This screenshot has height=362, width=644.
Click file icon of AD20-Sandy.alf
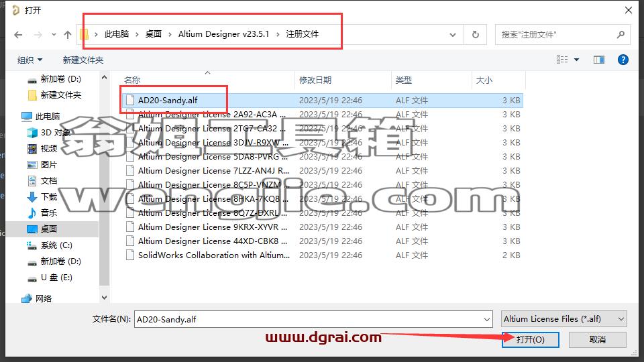pos(130,100)
